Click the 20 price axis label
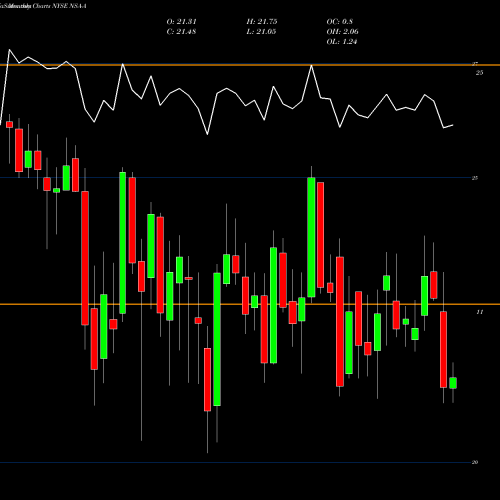 pyautogui.click(x=475, y=462)
